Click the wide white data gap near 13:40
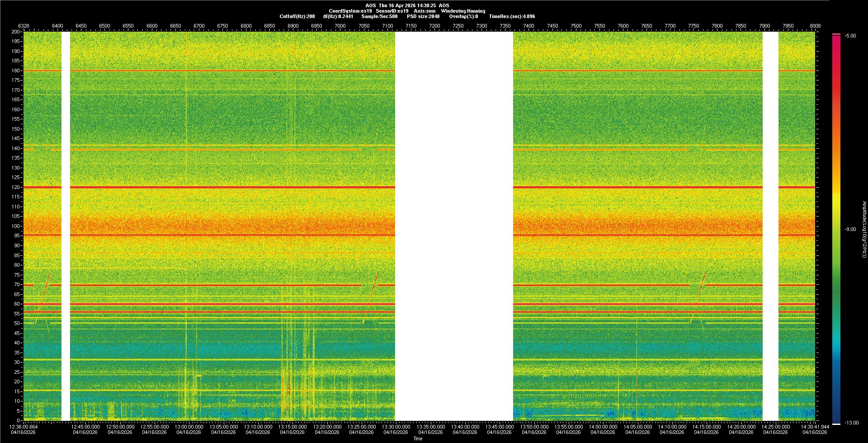Image resolution: width=868 pixels, height=443 pixels. [x=454, y=226]
